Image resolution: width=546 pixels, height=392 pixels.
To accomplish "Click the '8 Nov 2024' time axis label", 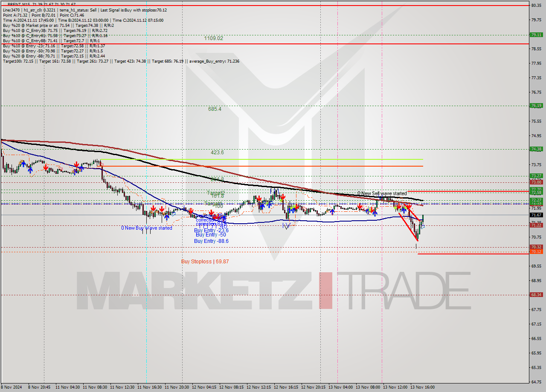I will [12, 387].
